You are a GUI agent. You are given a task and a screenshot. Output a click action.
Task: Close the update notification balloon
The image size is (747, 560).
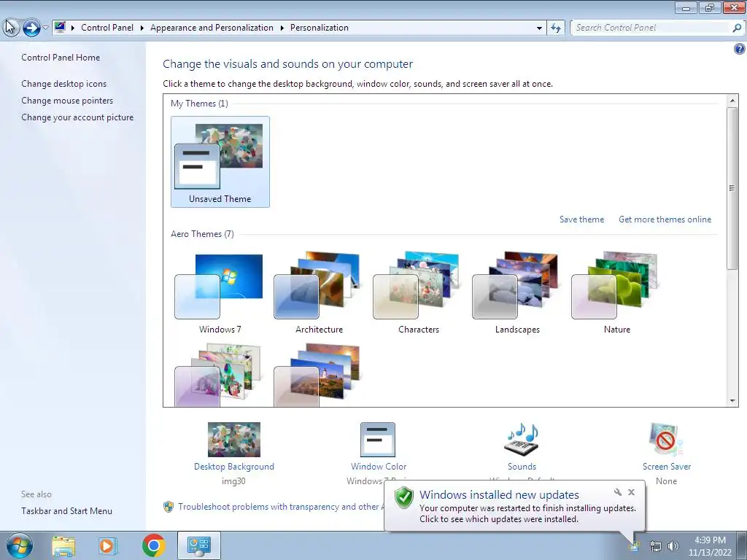631,492
